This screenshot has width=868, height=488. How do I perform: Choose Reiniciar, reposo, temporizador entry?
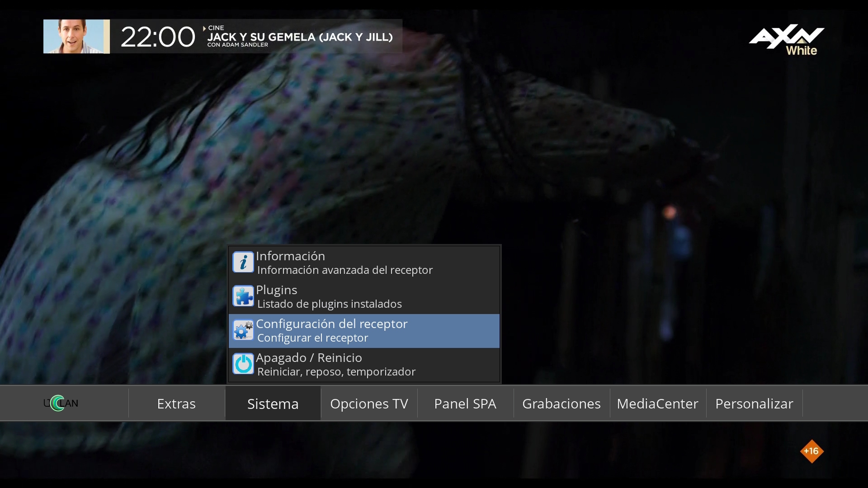[x=336, y=371]
